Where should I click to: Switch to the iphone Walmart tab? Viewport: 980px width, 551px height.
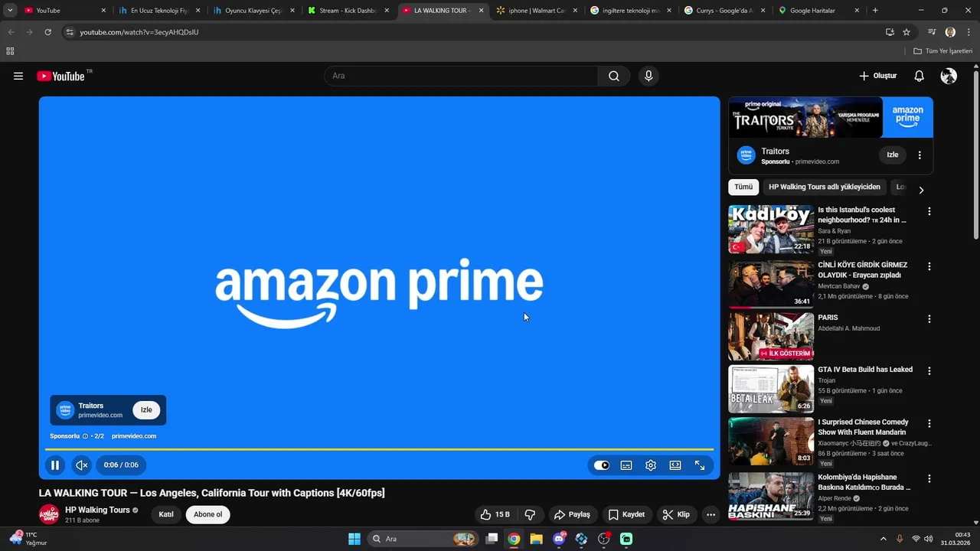(537, 11)
